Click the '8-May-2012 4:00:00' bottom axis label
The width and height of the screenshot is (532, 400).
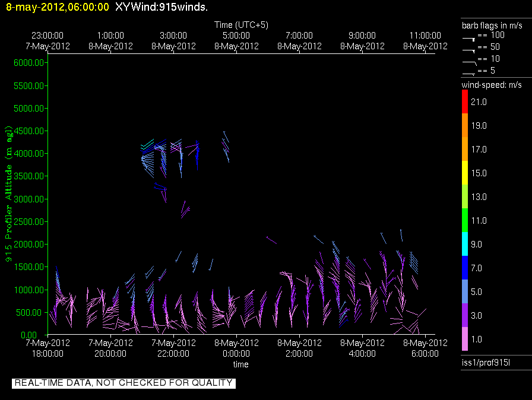pyautogui.click(x=362, y=348)
